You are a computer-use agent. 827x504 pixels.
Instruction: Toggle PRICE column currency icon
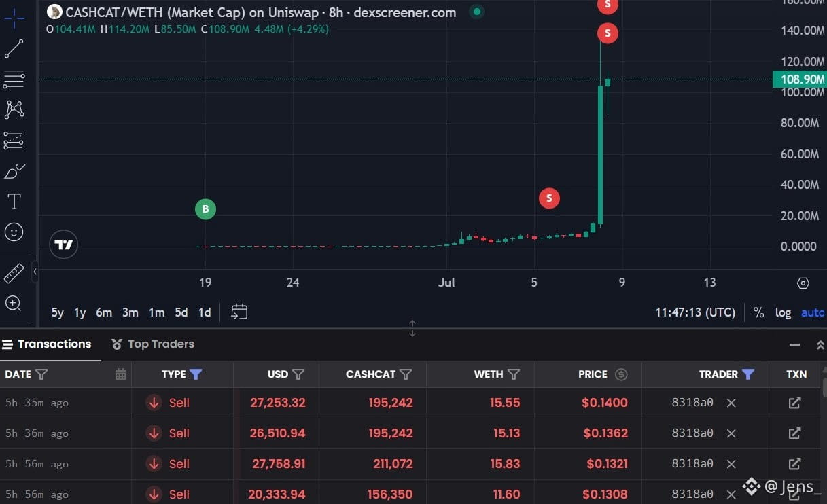[x=620, y=374]
